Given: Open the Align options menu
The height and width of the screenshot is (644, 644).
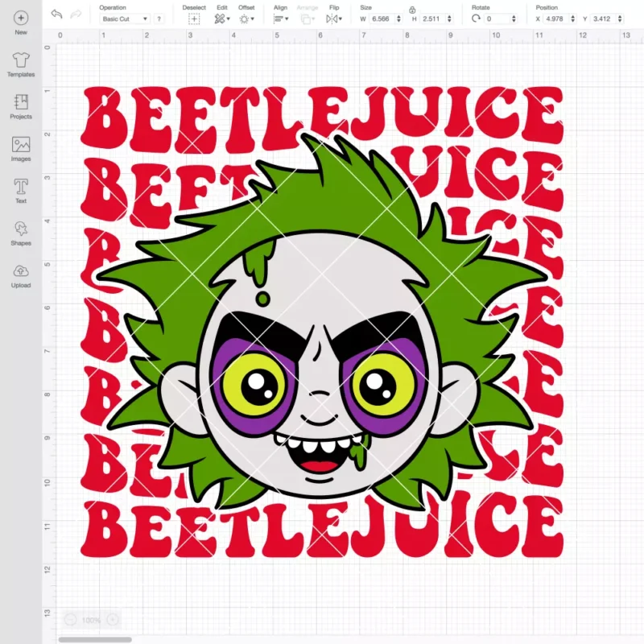Looking at the screenshot, I should (x=281, y=19).
